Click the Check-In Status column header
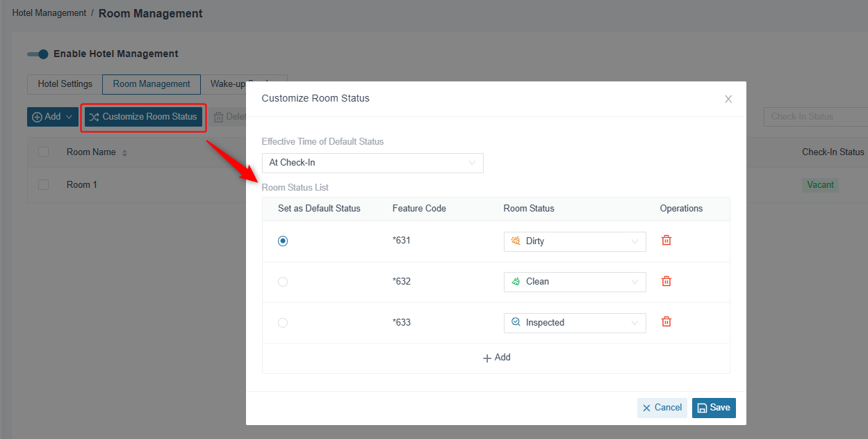This screenshot has width=868, height=439. [x=833, y=152]
